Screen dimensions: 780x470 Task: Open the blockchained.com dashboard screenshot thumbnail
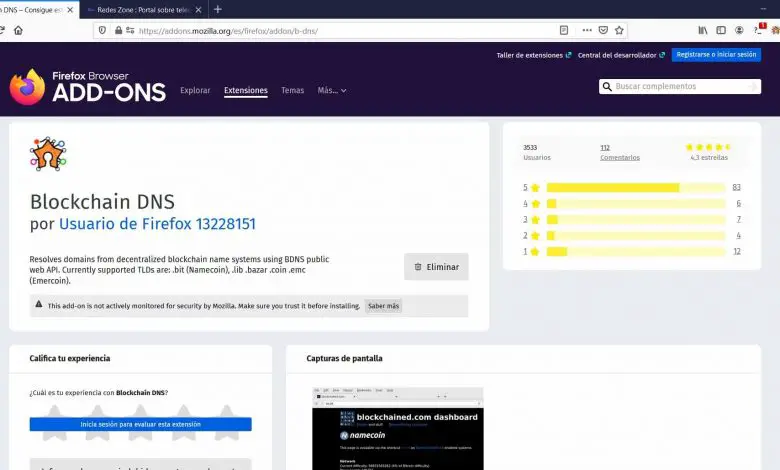398,429
